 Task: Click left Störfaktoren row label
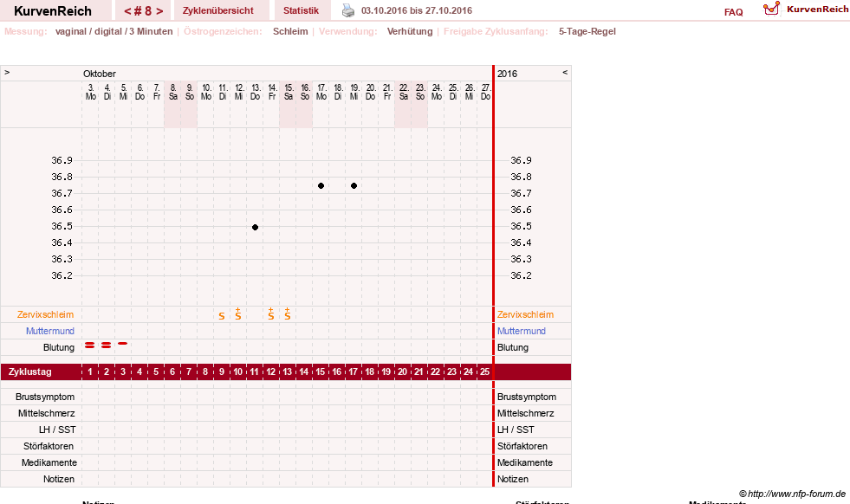(49, 446)
